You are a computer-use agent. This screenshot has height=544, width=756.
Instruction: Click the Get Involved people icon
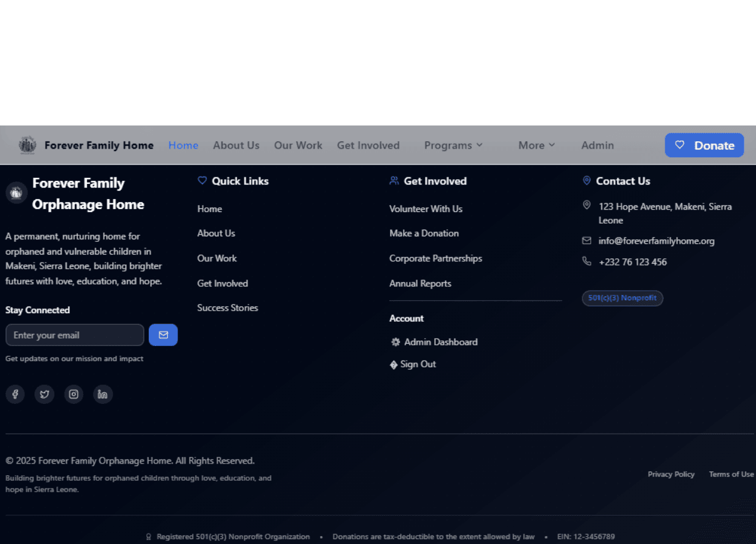[x=394, y=181]
